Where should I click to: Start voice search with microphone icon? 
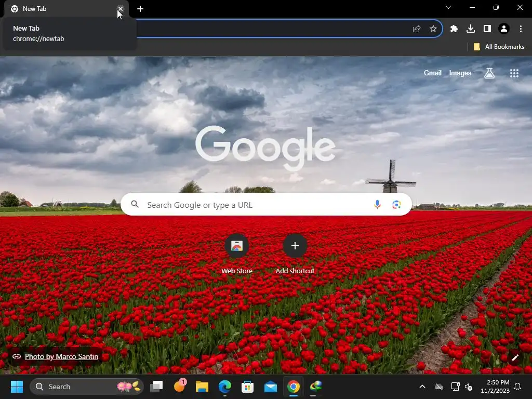(377, 205)
